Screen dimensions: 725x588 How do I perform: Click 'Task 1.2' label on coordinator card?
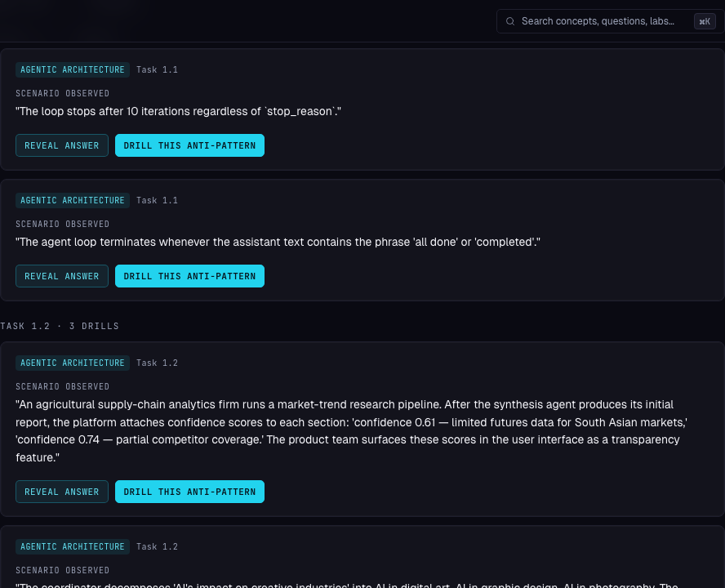pyautogui.click(x=158, y=546)
